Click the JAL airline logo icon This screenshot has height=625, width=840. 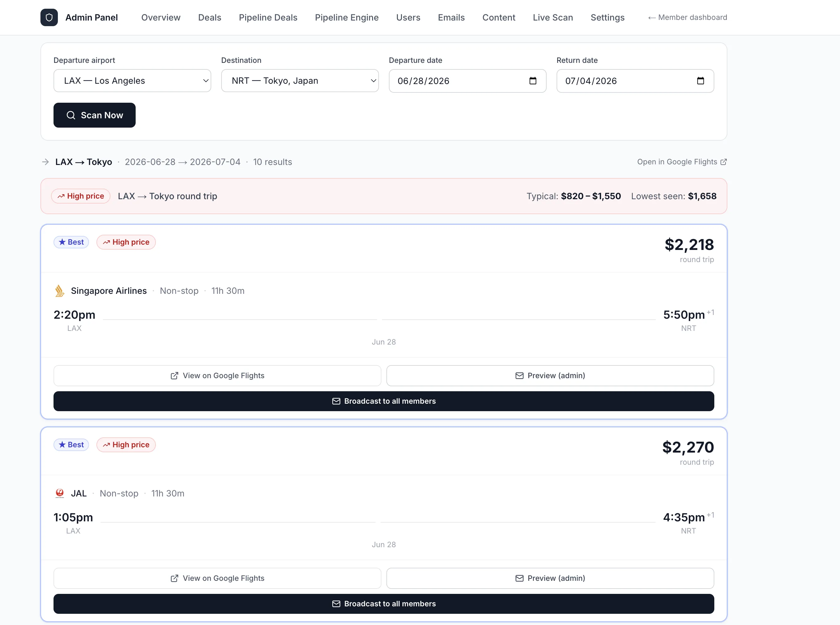(x=59, y=493)
